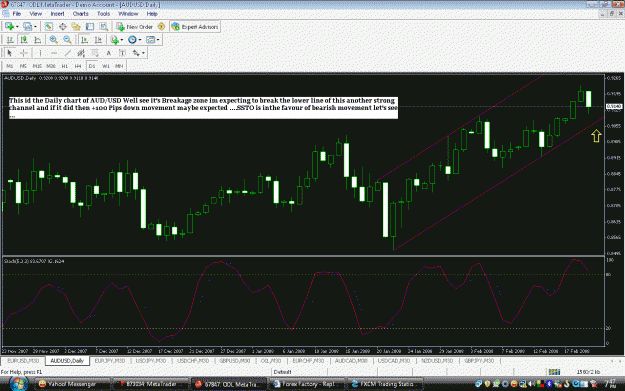Switch to line chart display
Image resolution: width=625 pixels, height=391 pixels.
(37, 40)
